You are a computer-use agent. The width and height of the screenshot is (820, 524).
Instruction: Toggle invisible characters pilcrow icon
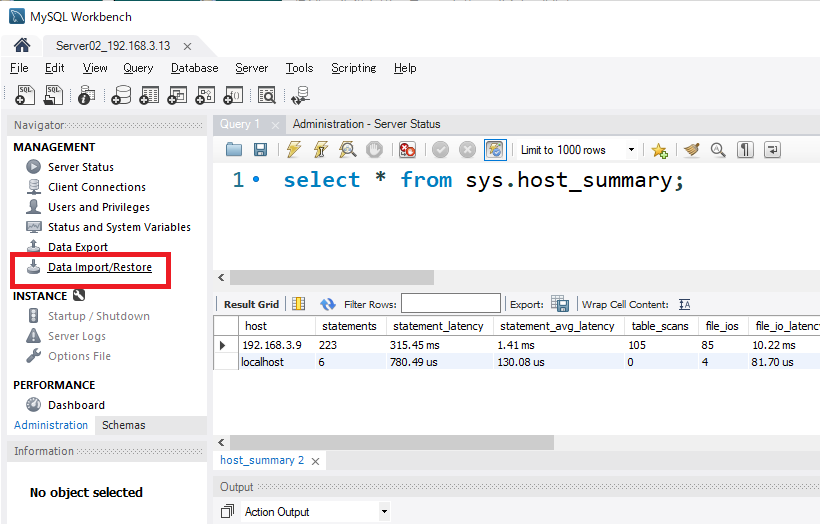tap(745, 150)
